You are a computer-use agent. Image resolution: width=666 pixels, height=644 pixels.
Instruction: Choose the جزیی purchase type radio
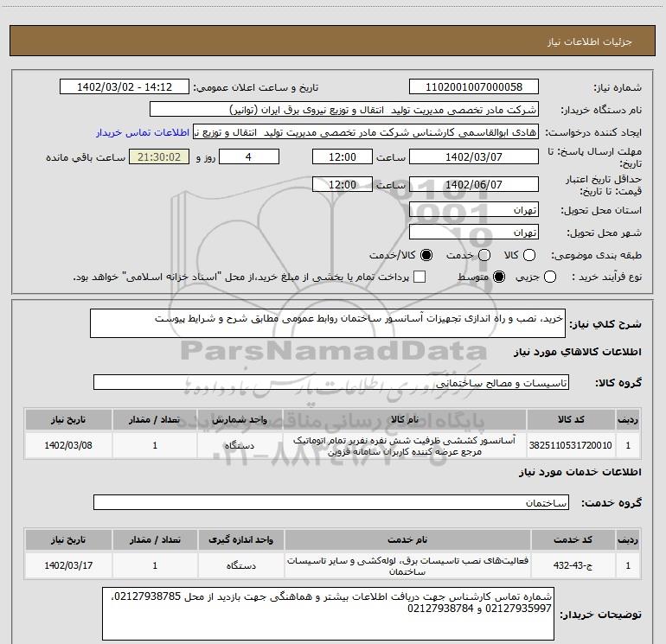click(550, 277)
